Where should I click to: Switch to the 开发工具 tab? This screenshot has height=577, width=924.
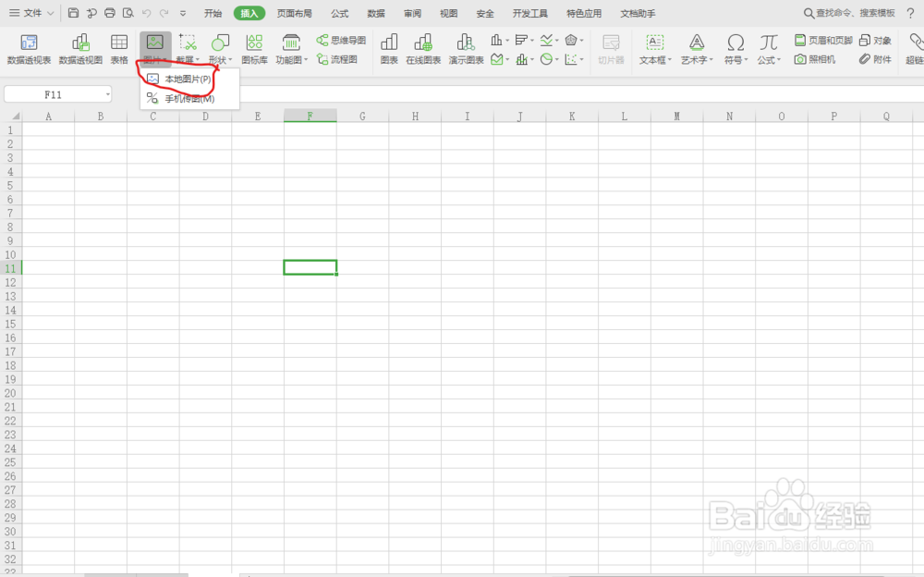click(529, 13)
